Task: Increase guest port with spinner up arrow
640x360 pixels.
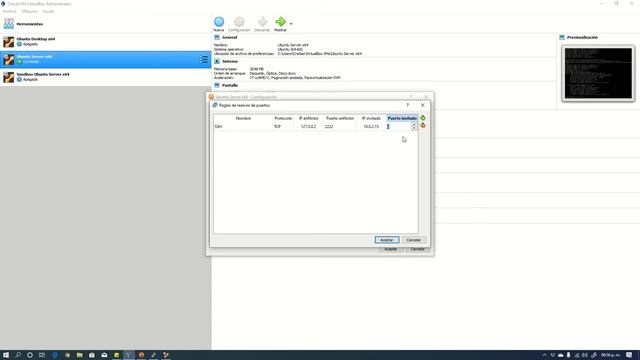Action: [x=414, y=124]
